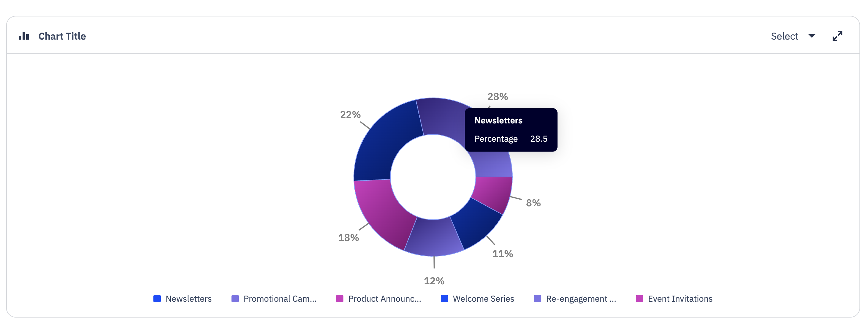Click the Re-engagement legend color square

538,299
